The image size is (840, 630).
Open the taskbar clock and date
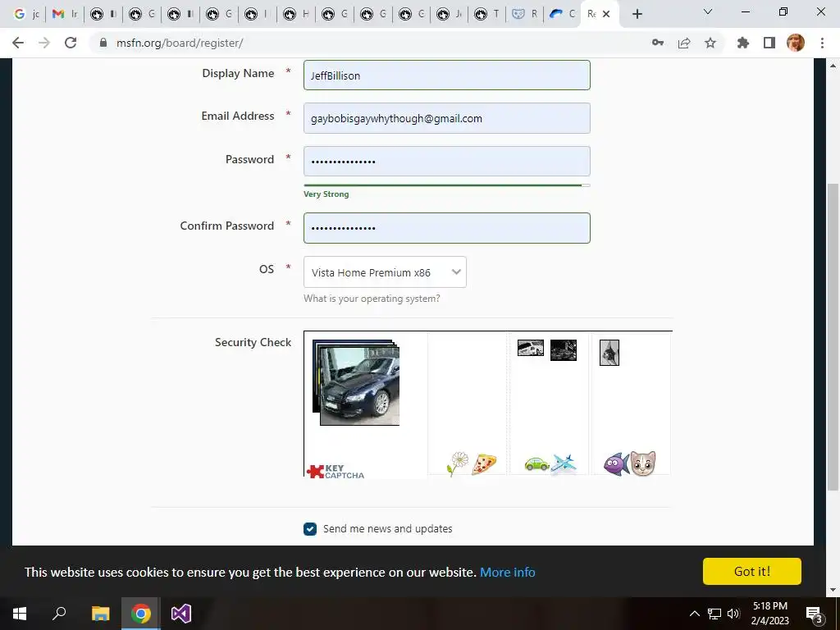click(769, 614)
